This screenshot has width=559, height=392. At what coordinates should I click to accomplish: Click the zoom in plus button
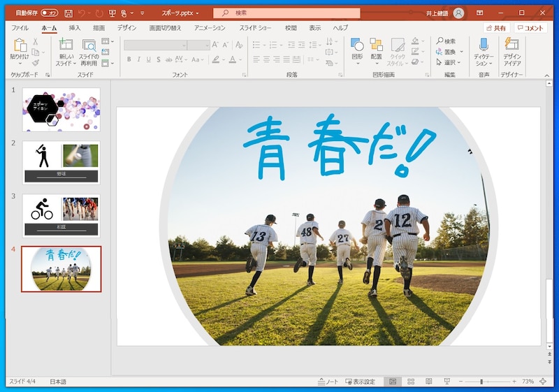(x=514, y=382)
